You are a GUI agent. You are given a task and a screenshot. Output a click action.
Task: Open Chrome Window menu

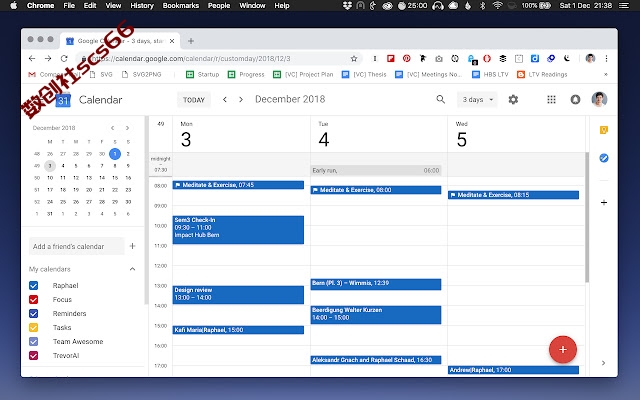point(252,5)
